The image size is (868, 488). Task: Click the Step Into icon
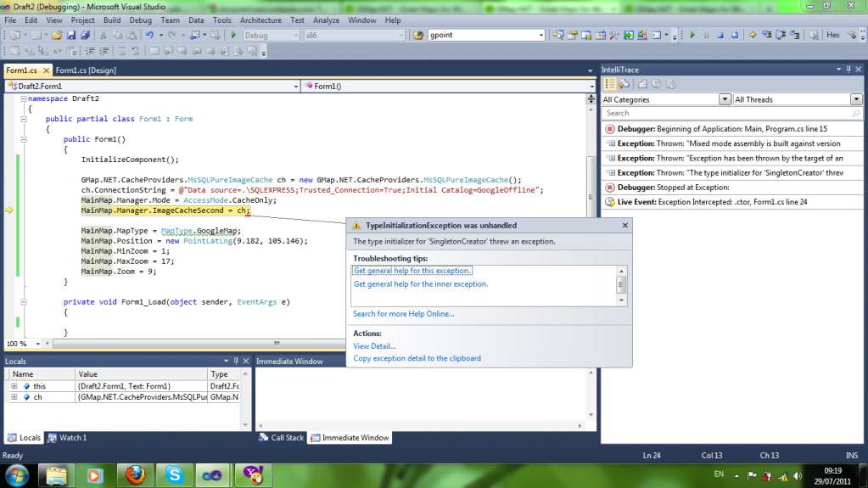pyautogui.click(x=767, y=35)
